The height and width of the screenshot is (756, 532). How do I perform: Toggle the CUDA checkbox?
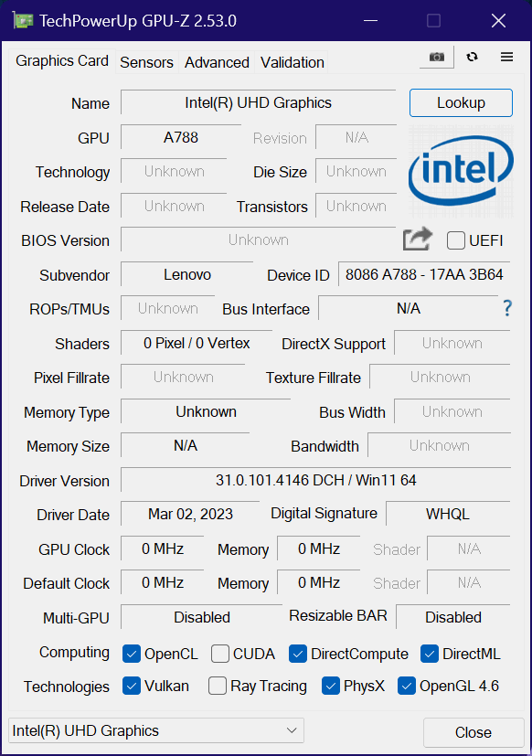(220, 654)
